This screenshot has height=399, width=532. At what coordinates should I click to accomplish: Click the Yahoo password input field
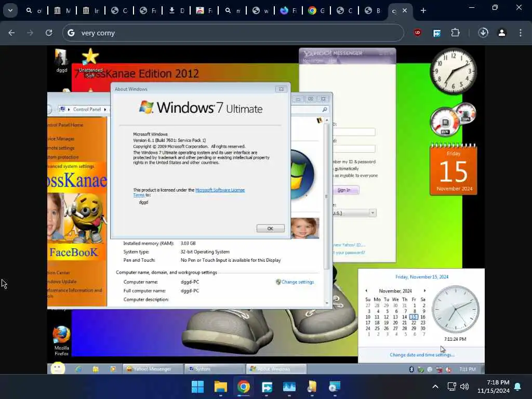(354, 149)
